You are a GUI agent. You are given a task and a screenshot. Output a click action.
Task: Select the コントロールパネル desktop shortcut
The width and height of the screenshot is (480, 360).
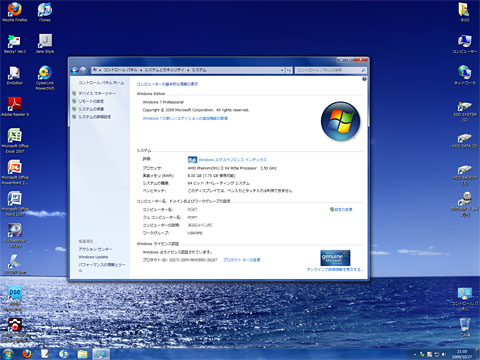tap(464, 298)
